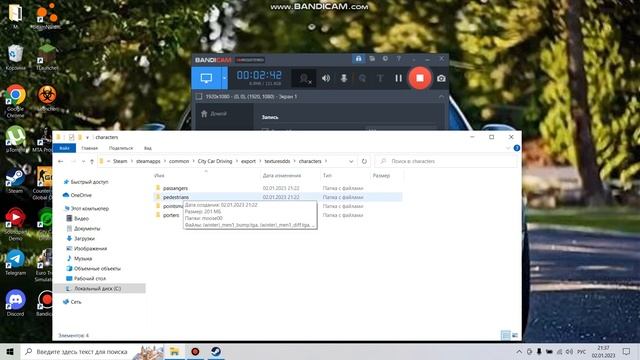640x360 pixels.
Task: Open Telegram desktop shortcut
Action: point(16,262)
